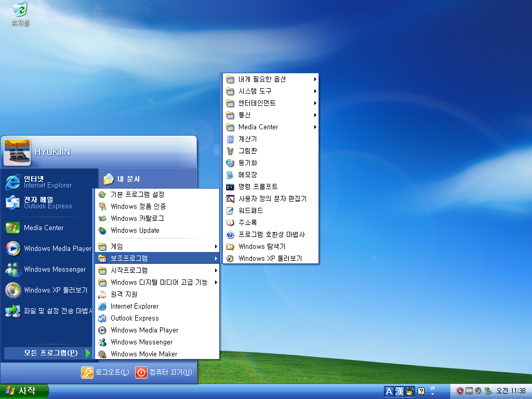Click language bar help icon
The image size is (532, 399).
pos(421,392)
